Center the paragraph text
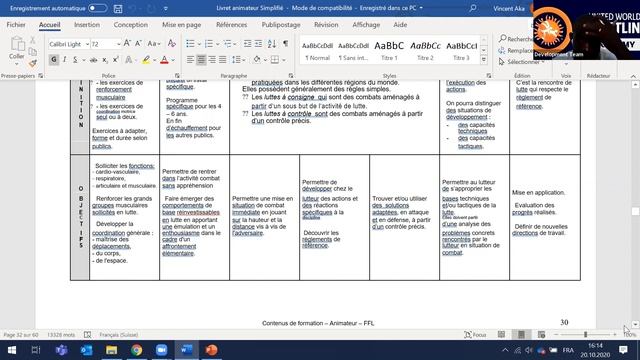 (201, 60)
